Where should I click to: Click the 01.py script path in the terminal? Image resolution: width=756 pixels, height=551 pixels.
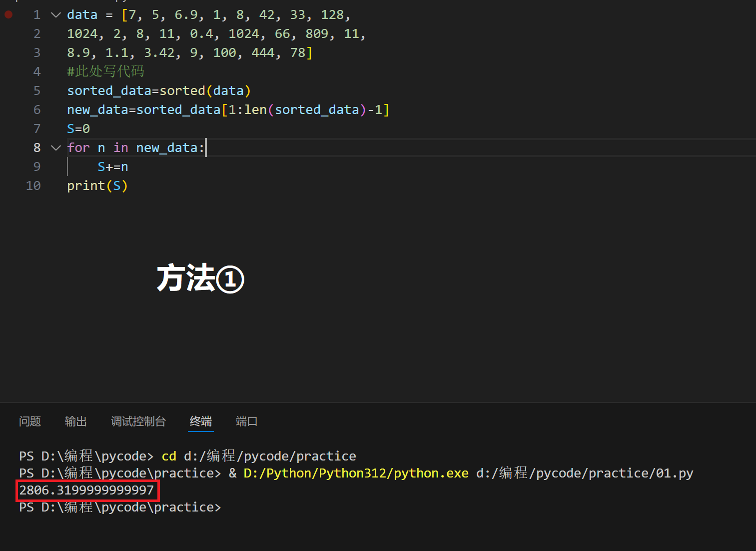coord(585,473)
